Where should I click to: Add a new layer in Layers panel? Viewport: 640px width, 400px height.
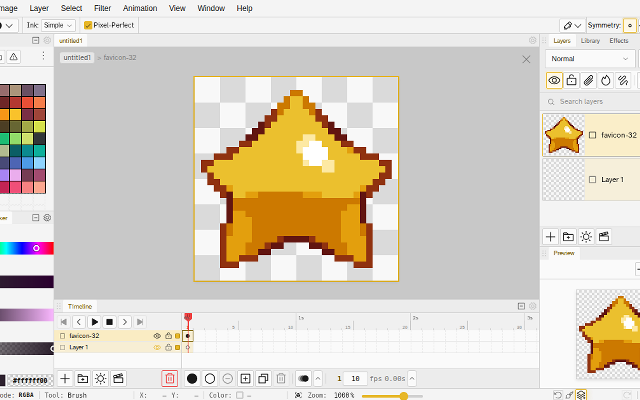pyautogui.click(x=550, y=237)
